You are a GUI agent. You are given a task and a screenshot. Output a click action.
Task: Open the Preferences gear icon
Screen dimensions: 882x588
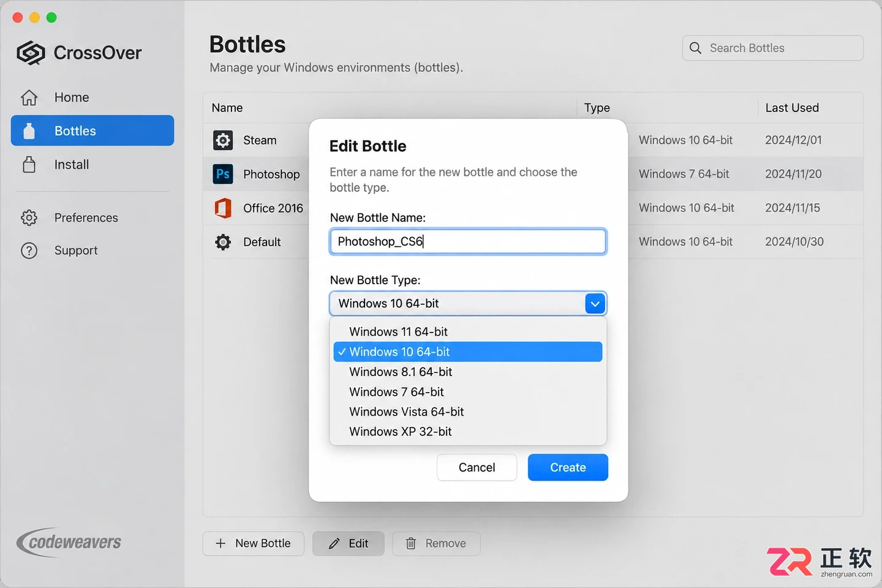[29, 217]
